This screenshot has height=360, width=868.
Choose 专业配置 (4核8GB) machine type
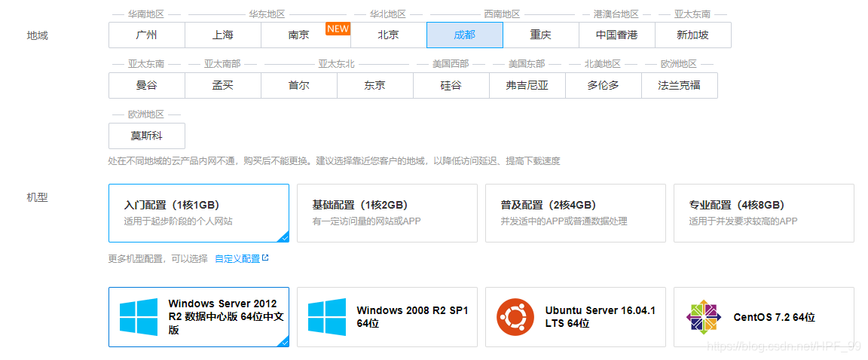[763, 213]
